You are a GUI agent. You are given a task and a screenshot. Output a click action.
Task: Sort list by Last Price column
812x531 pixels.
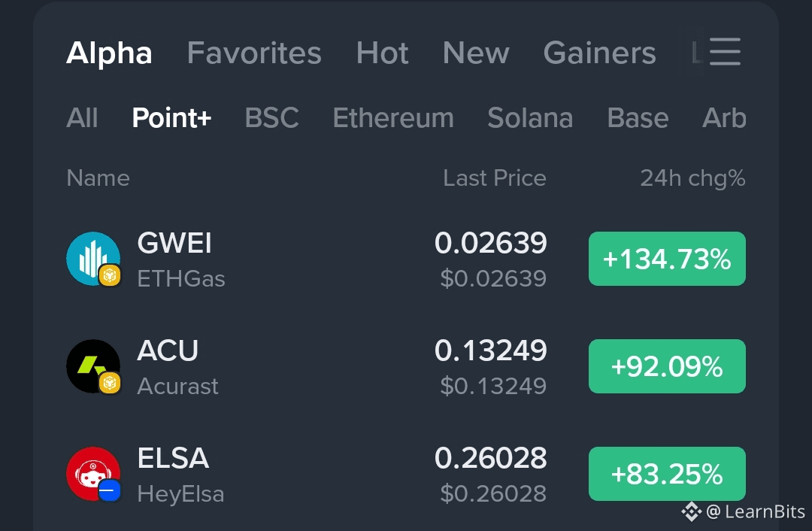tap(495, 178)
